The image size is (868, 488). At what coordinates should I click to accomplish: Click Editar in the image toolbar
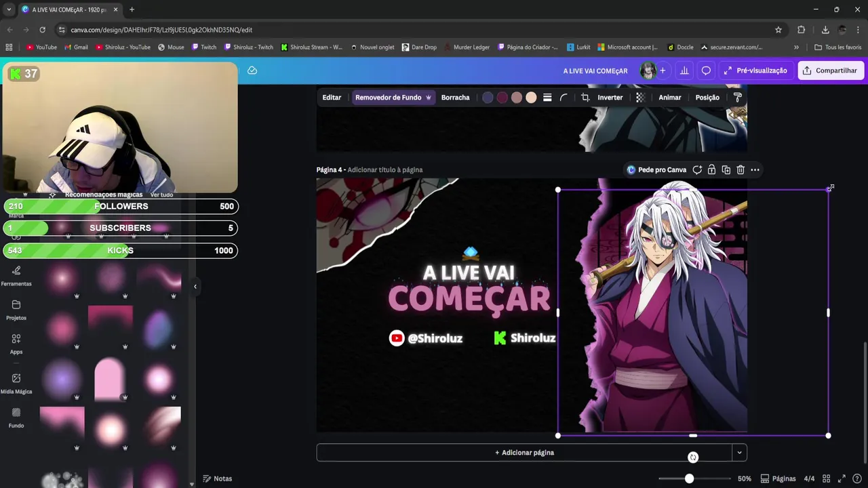332,98
